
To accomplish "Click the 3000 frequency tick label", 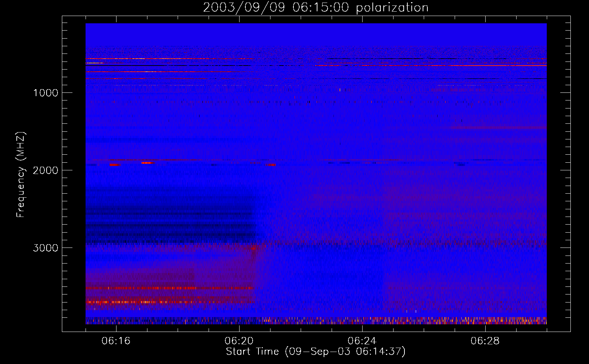I will coord(46,248).
